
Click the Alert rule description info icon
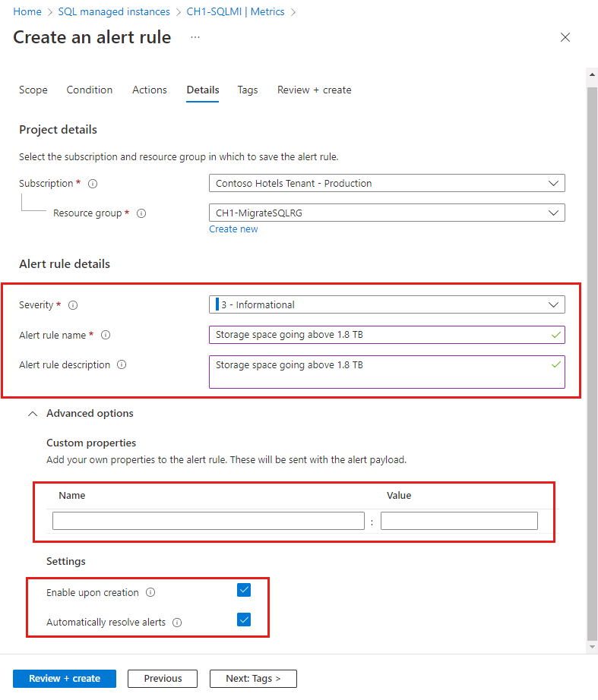[x=122, y=364]
